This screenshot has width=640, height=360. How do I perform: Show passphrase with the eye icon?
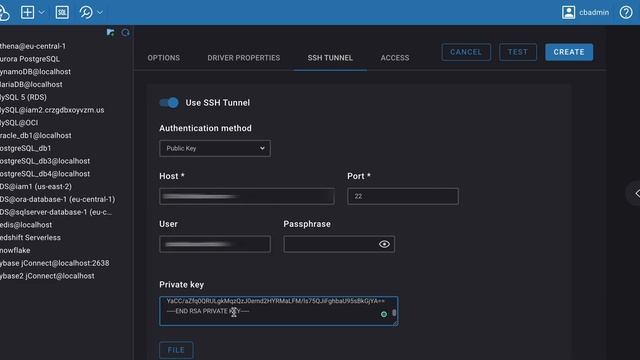click(x=384, y=244)
